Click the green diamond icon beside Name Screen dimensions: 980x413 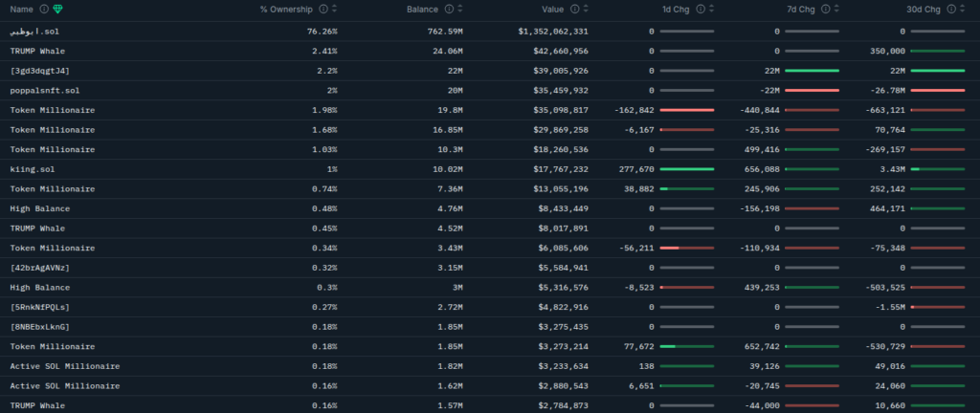tap(58, 10)
